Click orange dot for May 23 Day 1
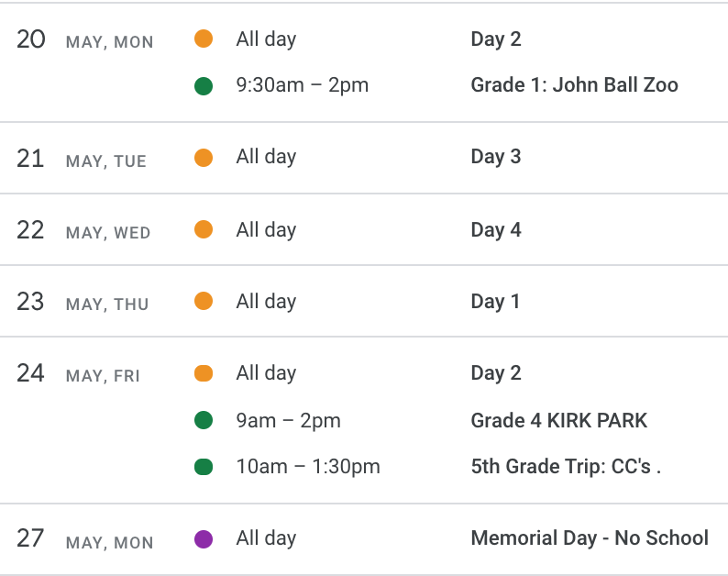Viewport: 728px width, 576px height. coord(204,301)
